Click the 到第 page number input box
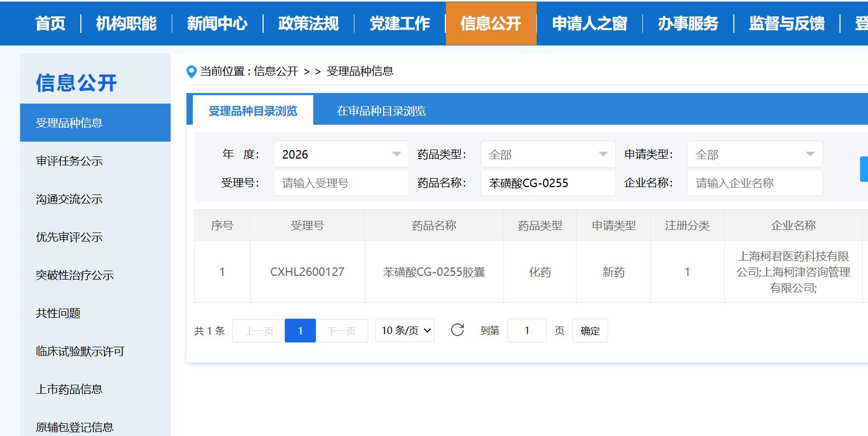This screenshot has width=868, height=436. pos(527,331)
